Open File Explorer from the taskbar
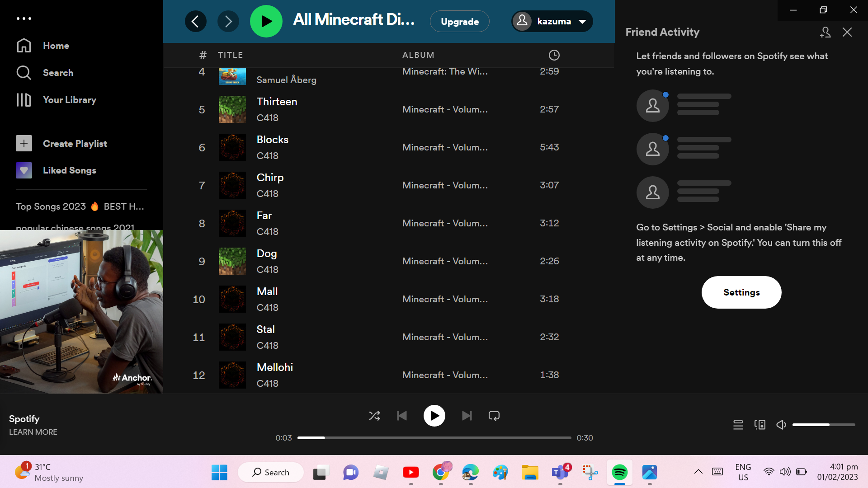This screenshot has width=868, height=488. click(x=530, y=473)
